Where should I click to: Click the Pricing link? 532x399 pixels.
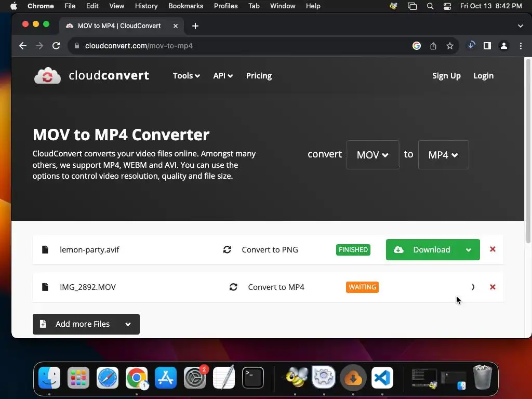tap(259, 76)
